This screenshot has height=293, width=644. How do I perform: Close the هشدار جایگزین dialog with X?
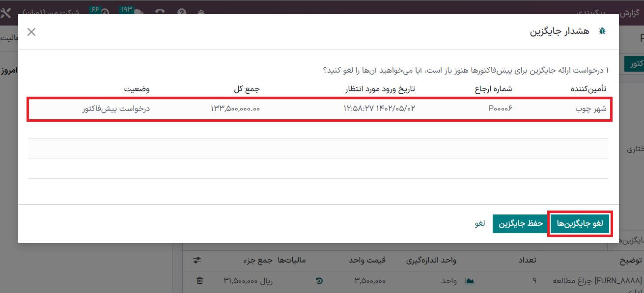(31, 32)
